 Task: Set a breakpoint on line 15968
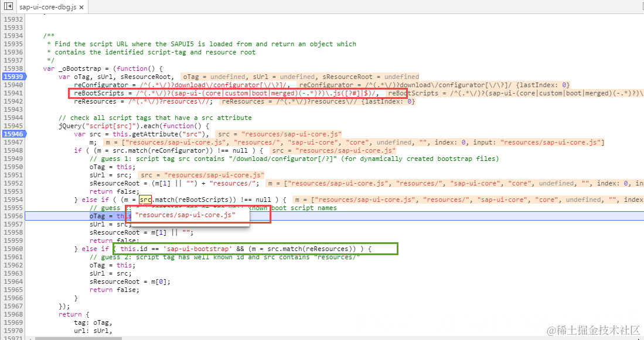(x=13, y=315)
